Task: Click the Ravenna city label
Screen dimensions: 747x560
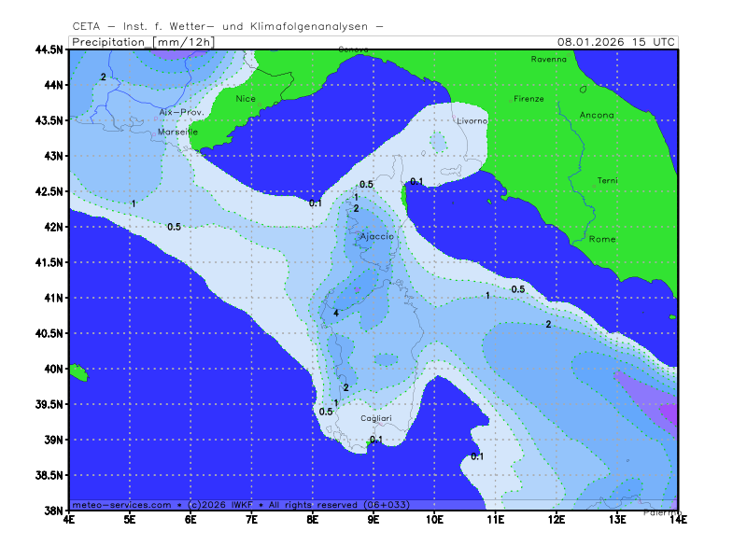Action: tap(548, 59)
